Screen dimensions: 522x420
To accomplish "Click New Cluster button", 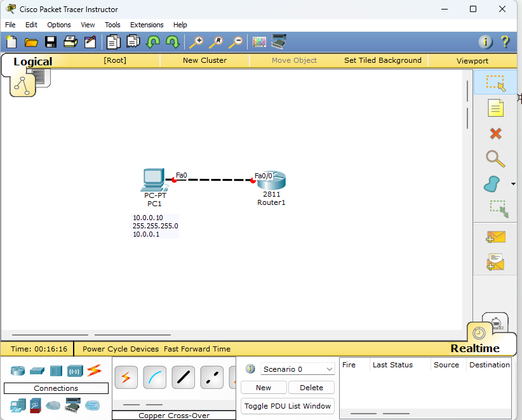I will click(204, 60).
